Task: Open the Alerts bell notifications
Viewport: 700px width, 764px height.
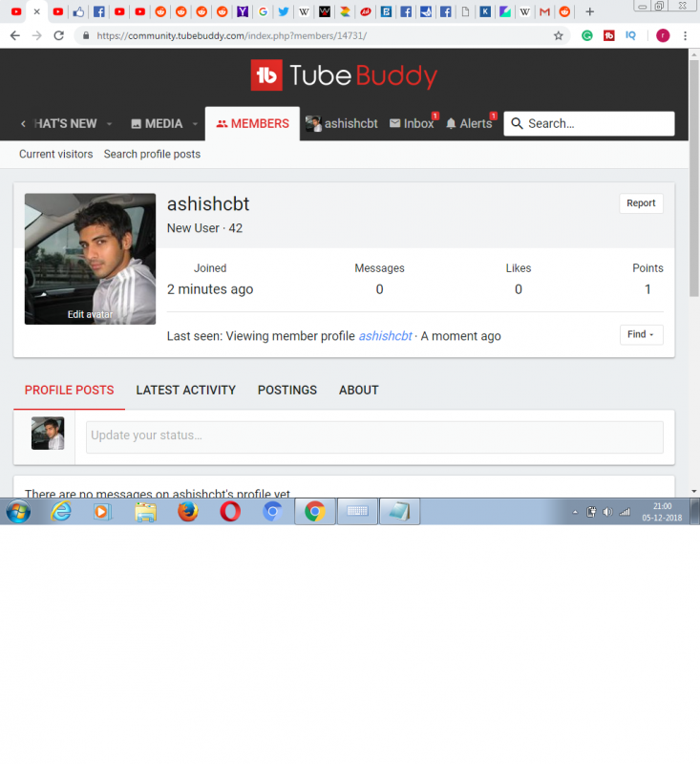Action: click(452, 124)
